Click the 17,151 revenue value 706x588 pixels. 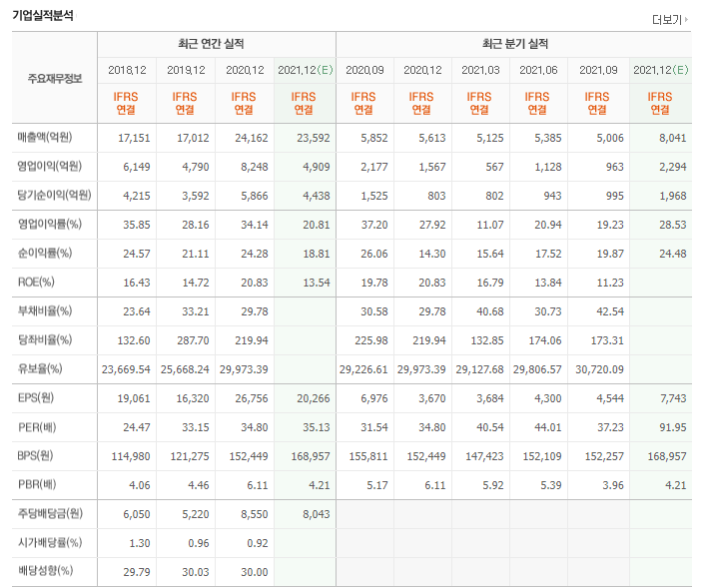tap(134, 138)
